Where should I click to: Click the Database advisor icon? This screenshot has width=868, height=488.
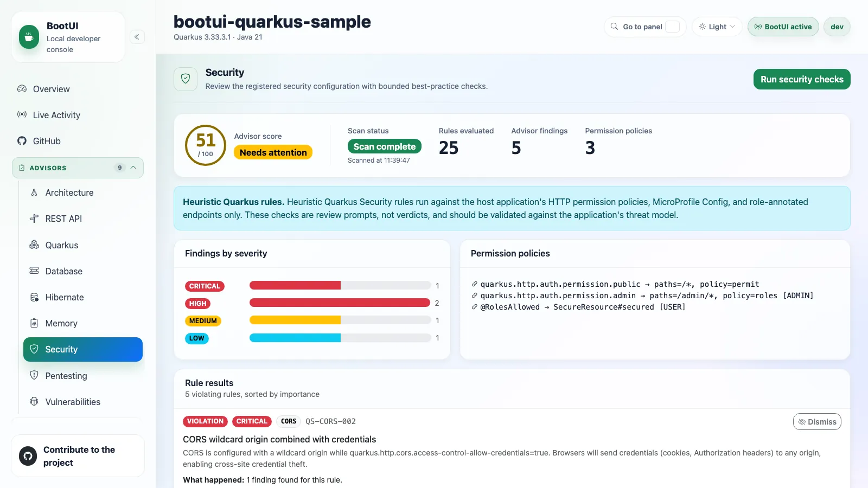click(x=34, y=271)
